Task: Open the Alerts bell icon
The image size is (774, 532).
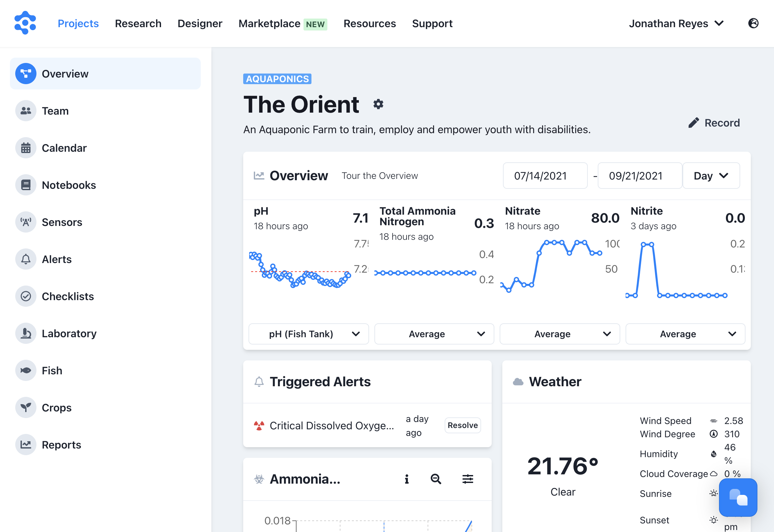Action: tap(26, 259)
